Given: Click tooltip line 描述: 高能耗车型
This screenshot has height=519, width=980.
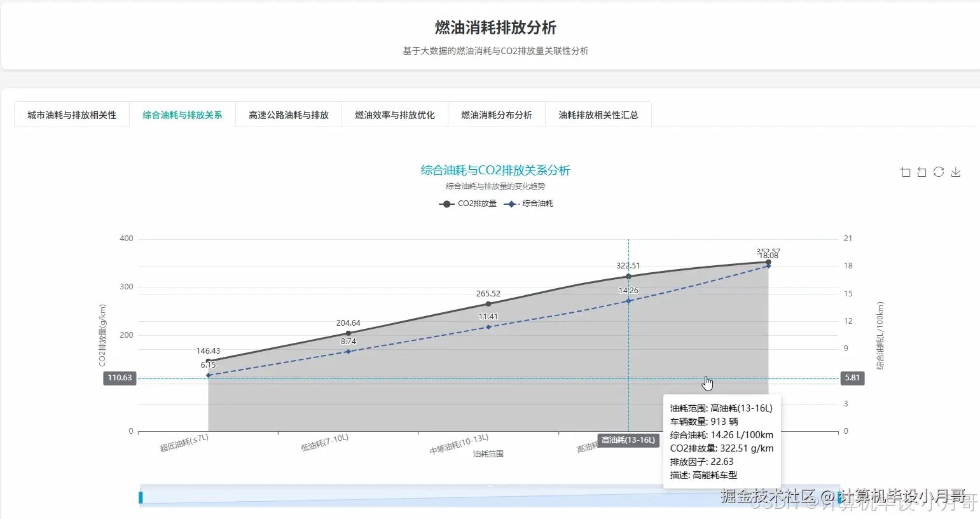Looking at the screenshot, I should pos(703,475).
